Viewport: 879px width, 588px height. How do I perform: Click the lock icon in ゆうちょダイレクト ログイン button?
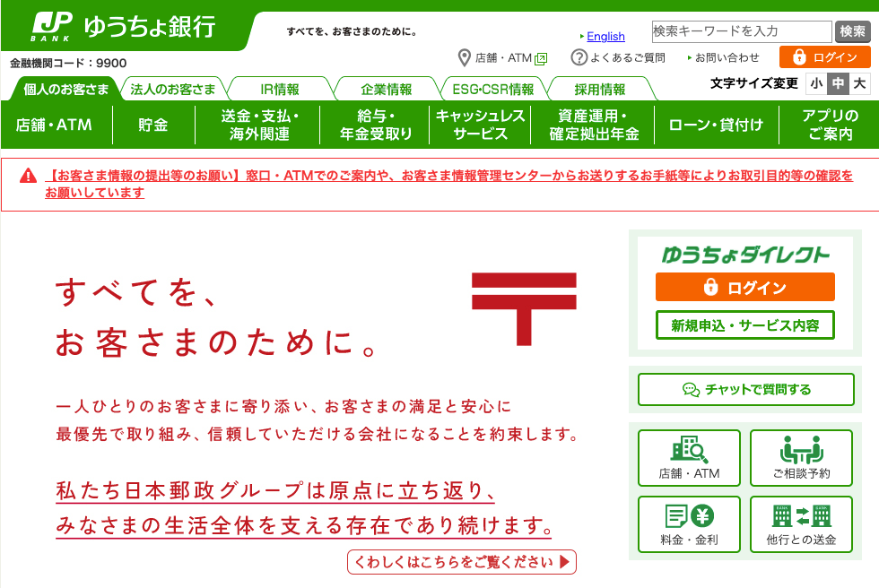click(x=710, y=287)
